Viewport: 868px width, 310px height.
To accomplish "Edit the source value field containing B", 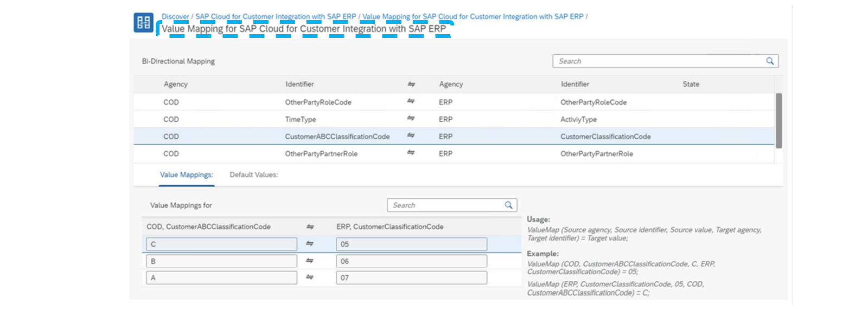I will [x=221, y=261].
